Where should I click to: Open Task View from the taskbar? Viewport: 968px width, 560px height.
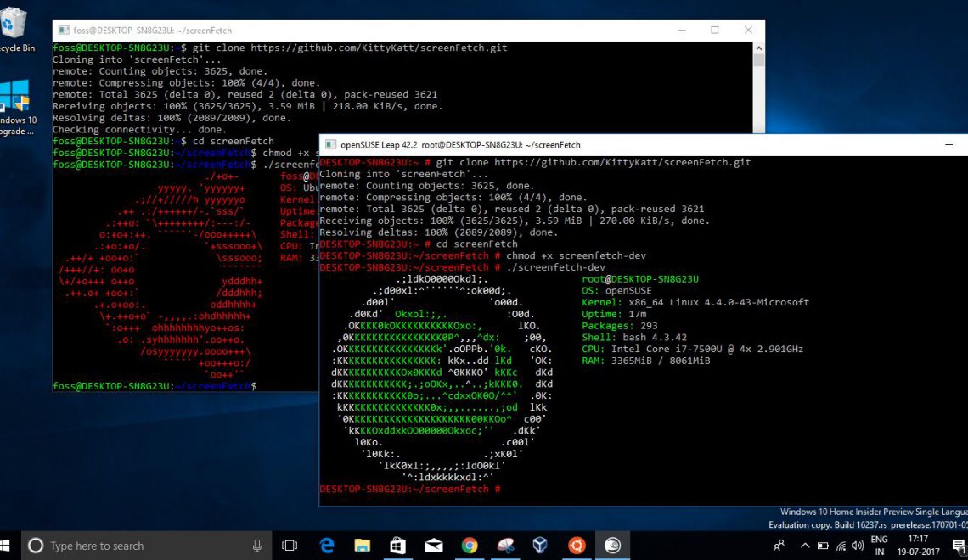point(290,546)
